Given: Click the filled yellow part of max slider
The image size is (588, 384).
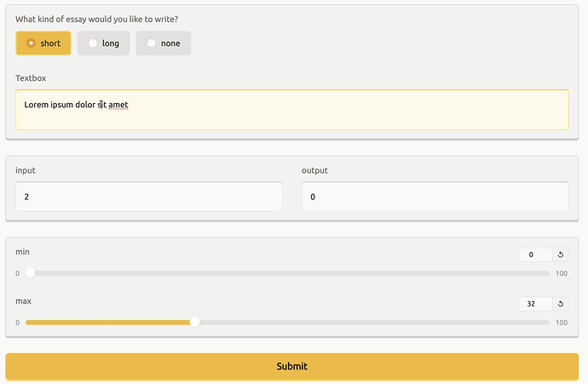Looking at the screenshot, I should pyautogui.click(x=111, y=322).
